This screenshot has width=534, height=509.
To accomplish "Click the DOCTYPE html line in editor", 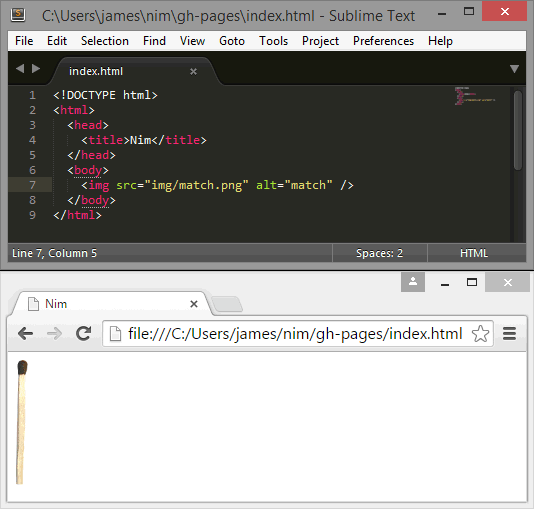I will [106, 95].
